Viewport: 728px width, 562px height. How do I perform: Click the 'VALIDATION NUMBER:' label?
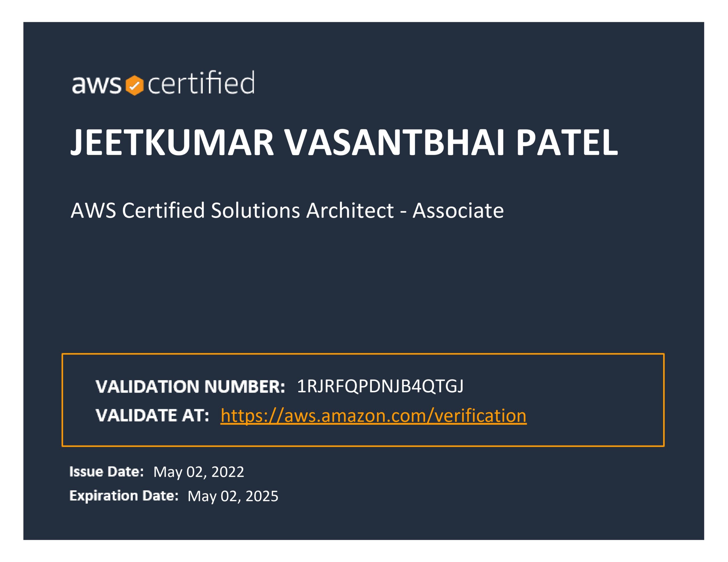190,386
